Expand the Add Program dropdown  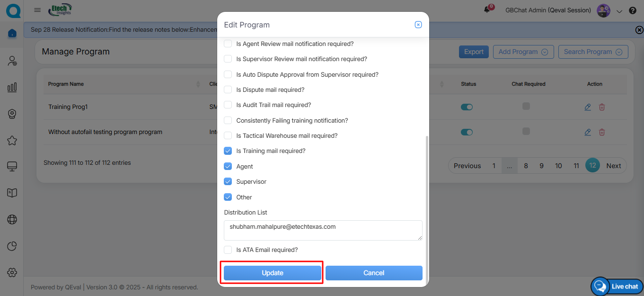[x=523, y=52]
